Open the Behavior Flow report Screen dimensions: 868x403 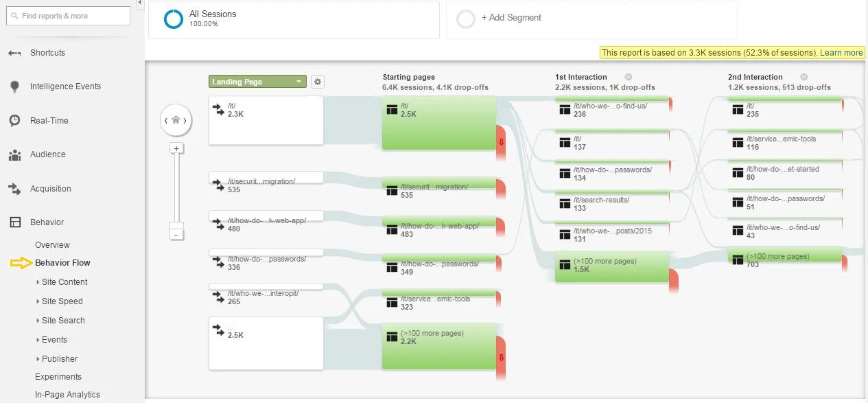(x=62, y=263)
